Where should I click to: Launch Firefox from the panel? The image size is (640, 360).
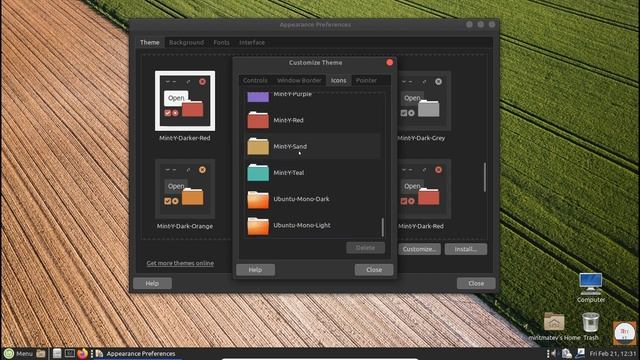point(82,353)
